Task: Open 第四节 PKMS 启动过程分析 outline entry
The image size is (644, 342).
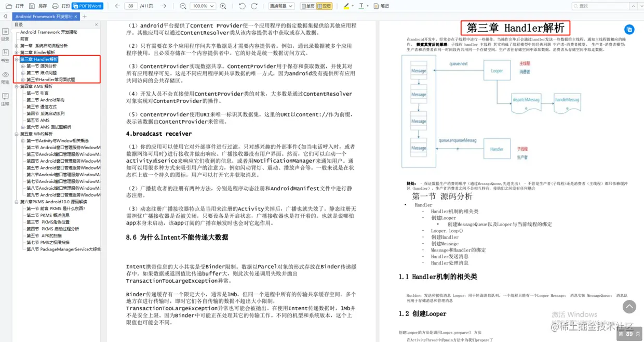Action: [52, 229]
